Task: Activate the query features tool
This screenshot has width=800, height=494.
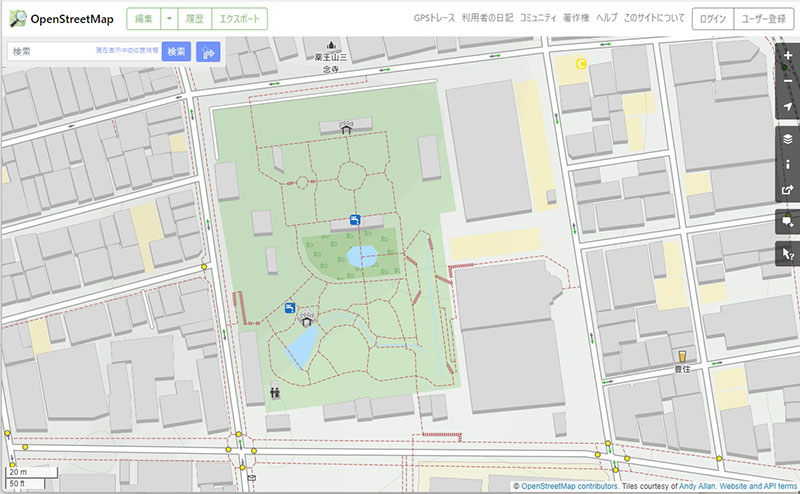Action: click(788, 254)
